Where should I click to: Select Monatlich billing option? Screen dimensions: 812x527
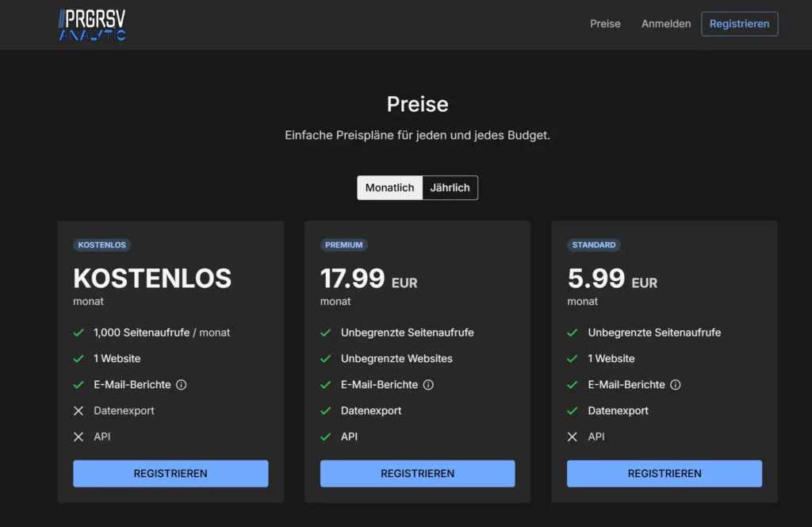[389, 188]
